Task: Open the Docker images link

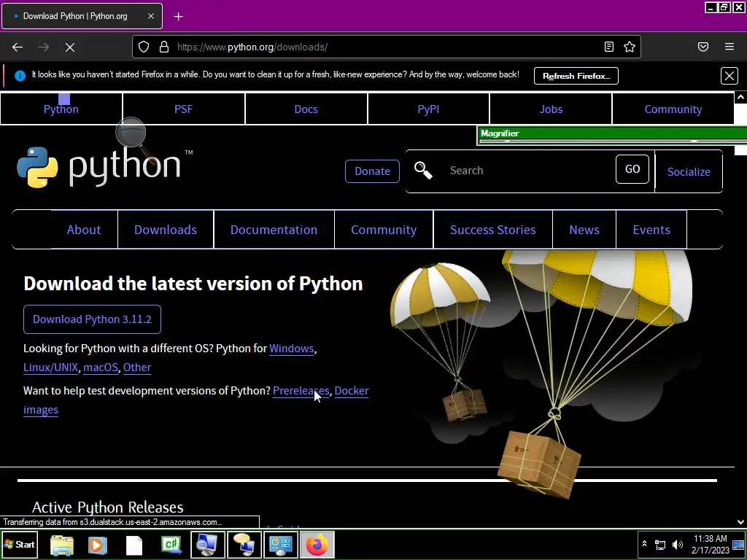Action: (x=351, y=391)
